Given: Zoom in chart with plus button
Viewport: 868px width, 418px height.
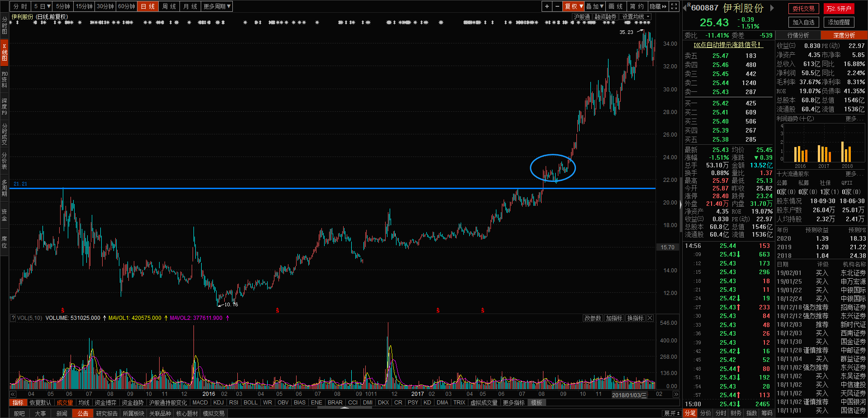Looking at the screenshot, I should [x=547, y=6].
